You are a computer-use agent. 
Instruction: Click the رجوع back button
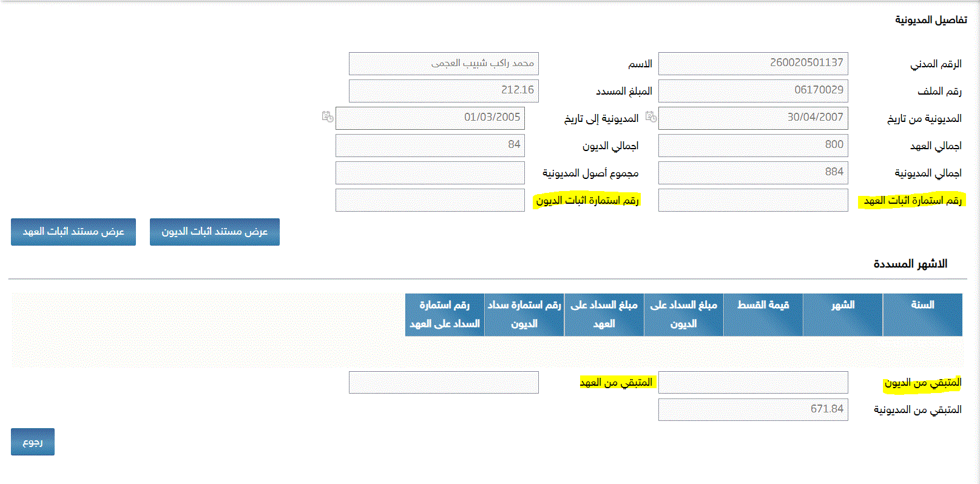[x=33, y=442]
